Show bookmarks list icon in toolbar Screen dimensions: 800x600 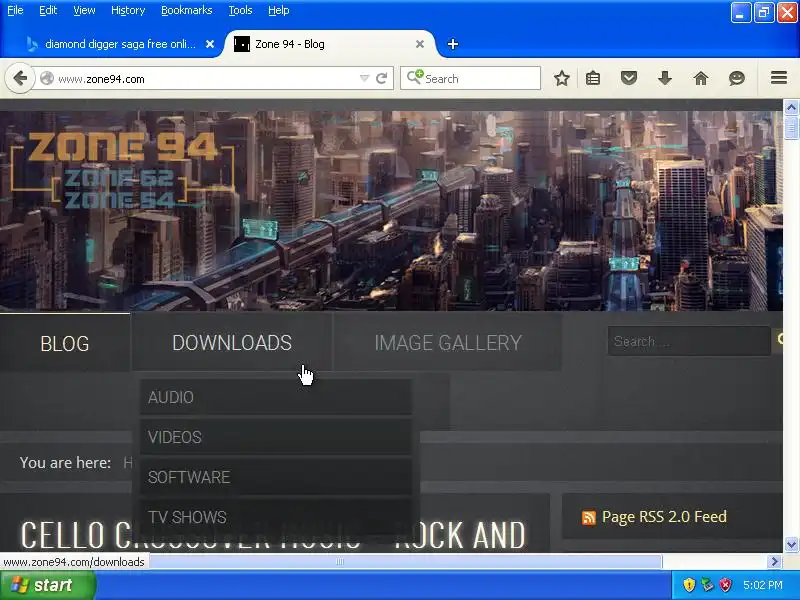click(x=593, y=79)
